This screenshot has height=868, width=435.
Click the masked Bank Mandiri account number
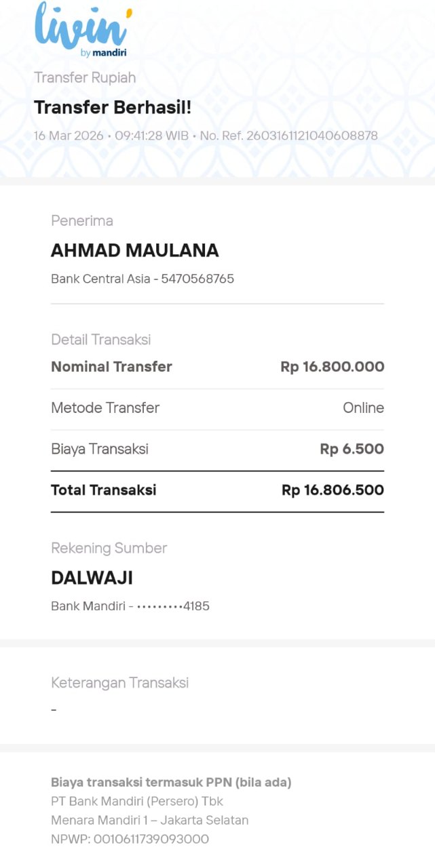click(173, 606)
